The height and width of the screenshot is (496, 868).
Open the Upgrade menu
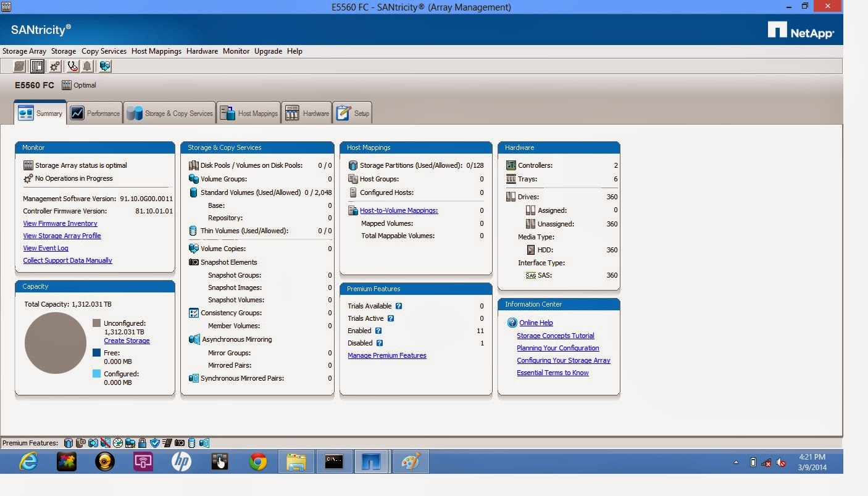268,51
